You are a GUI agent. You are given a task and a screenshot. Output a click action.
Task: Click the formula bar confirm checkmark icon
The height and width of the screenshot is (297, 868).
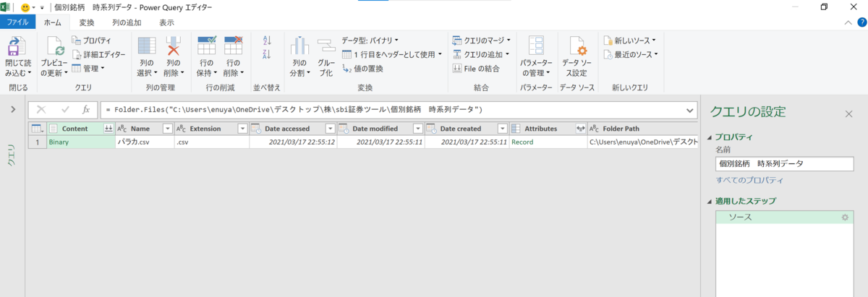[x=65, y=110]
